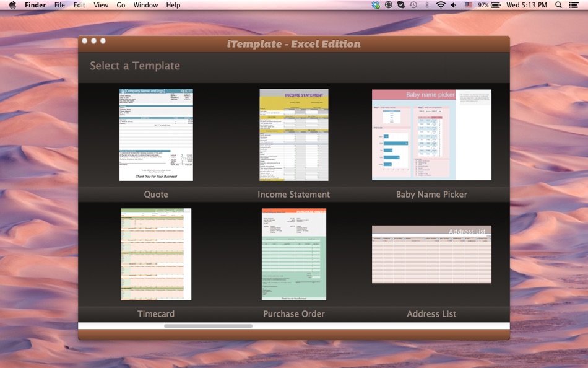Click the checkmark shield menu bar icon

tap(401, 5)
